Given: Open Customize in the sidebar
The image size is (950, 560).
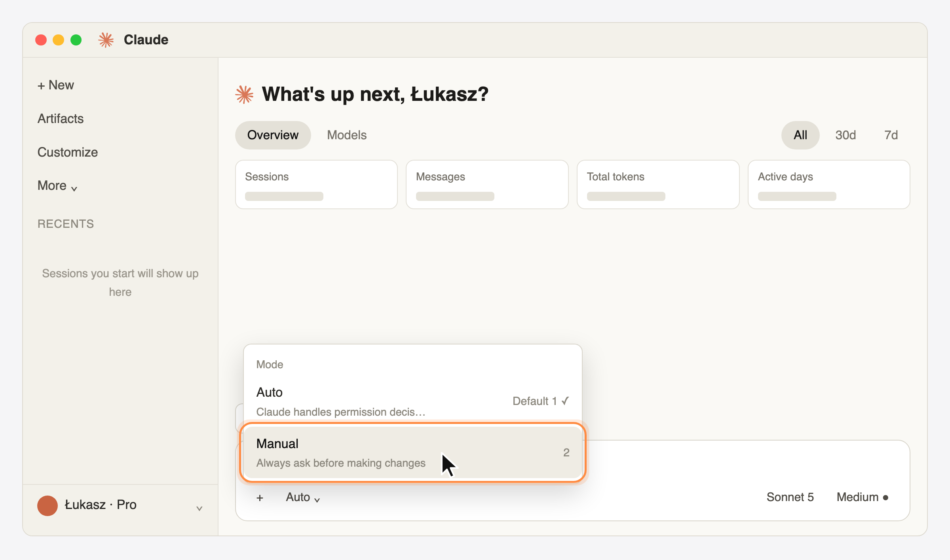Looking at the screenshot, I should pos(68,152).
